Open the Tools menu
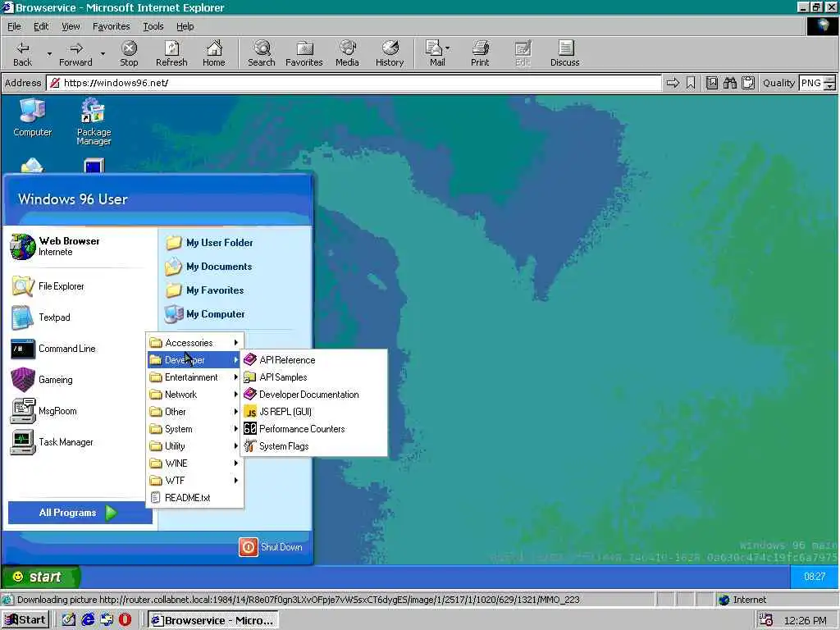 (x=153, y=26)
